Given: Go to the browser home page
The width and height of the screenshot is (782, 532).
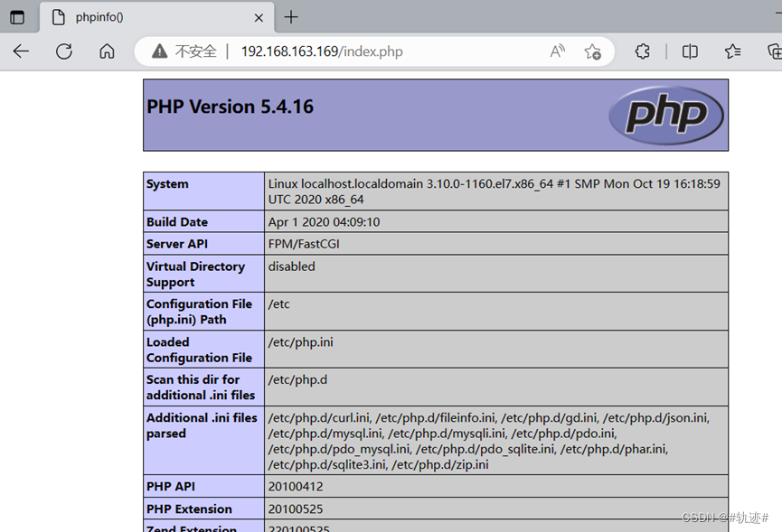Looking at the screenshot, I should click(x=107, y=51).
